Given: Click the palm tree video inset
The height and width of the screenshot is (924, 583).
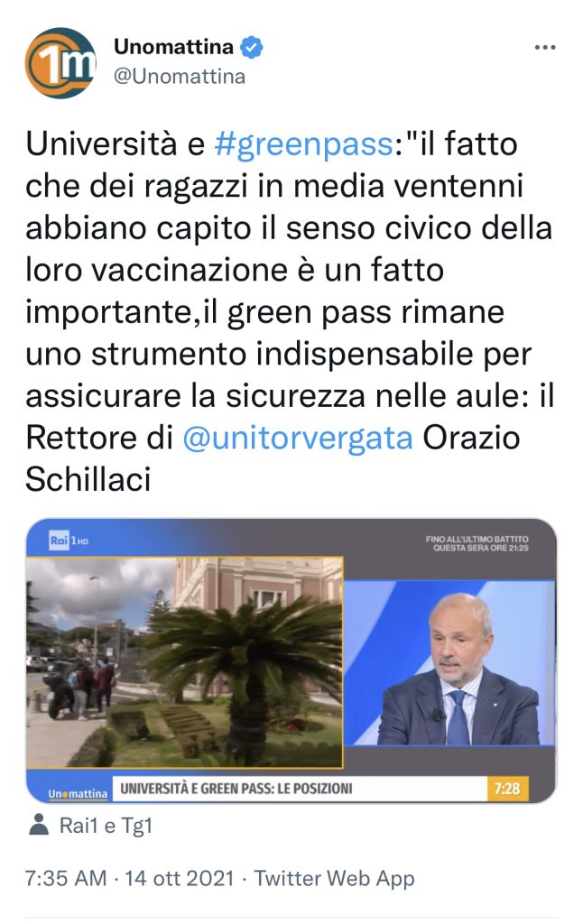Looking at the screenshot, I should click(x=184, y=662).
